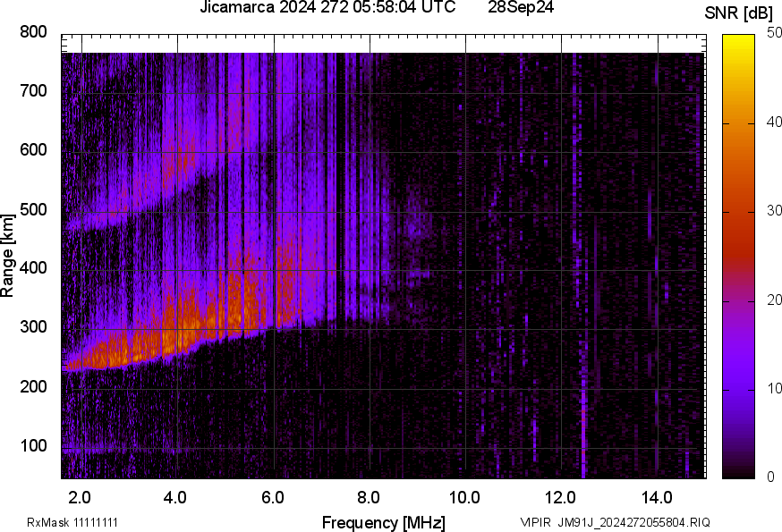The height and width of the screenshot is (532, 782).
Task: Click the colorbar tick label '40'
Action: point(774,122)
